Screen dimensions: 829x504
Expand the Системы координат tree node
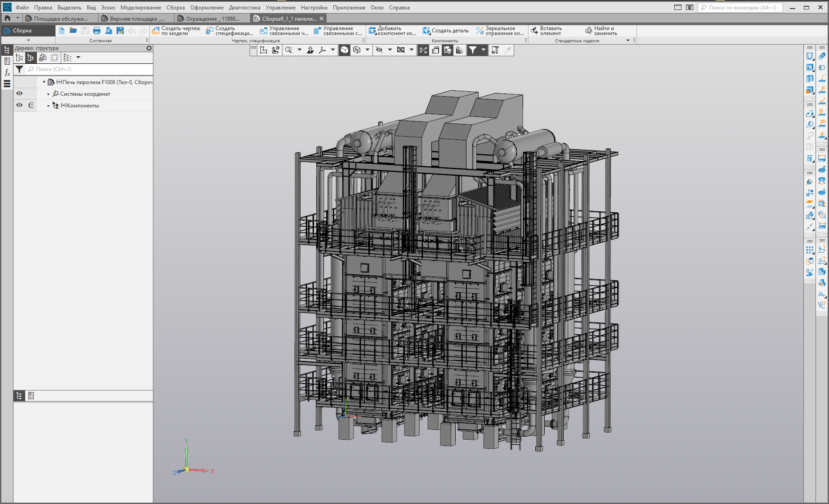point(49,94)
